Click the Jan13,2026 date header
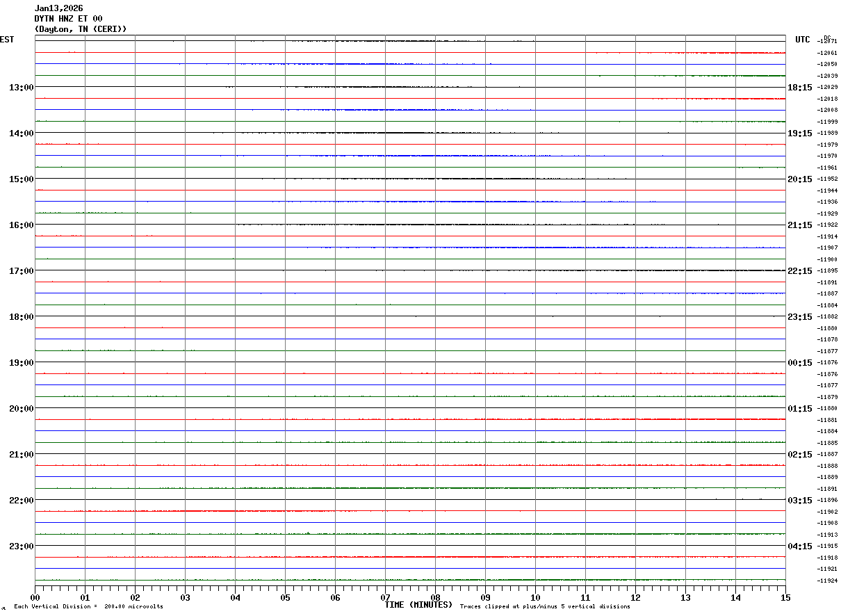841x616 pixels. [x=59, y=8]
